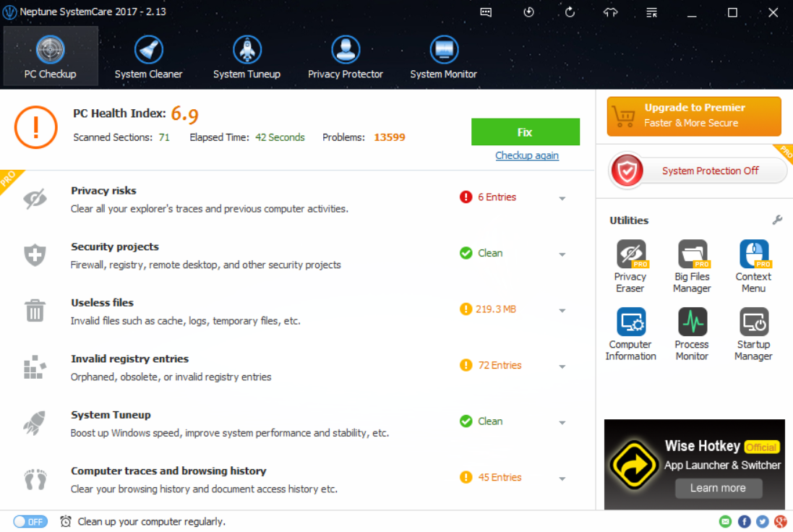Click the green Fix button
This screenshot has height=532, width=793.
[526, 132]
